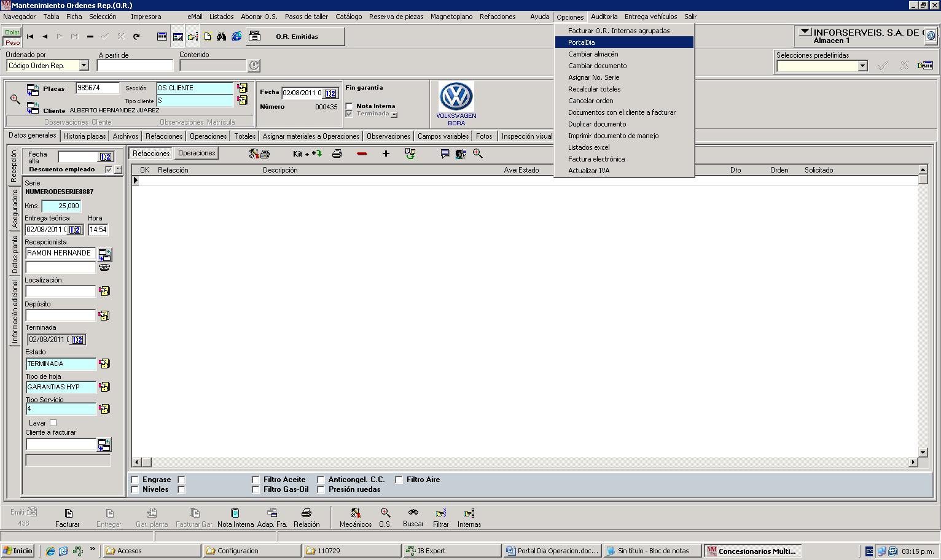
Task: Open the binoculars search icon
Action: coord(222,37)
